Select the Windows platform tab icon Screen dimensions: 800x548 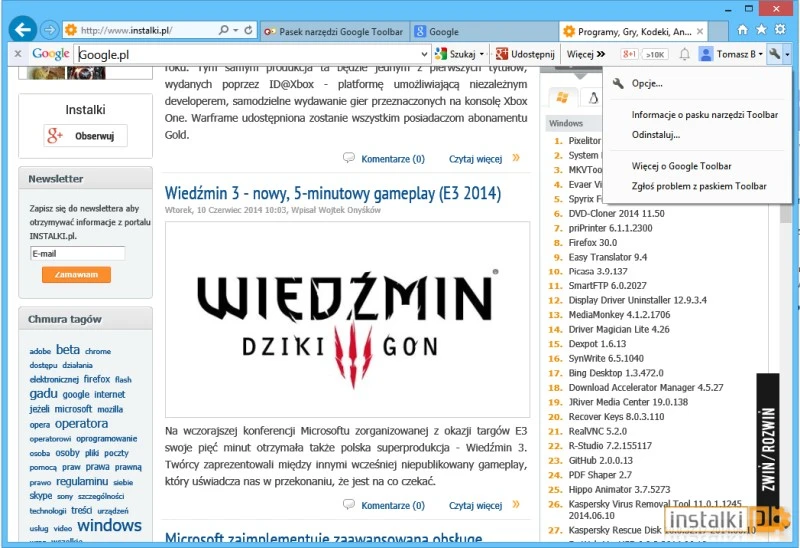click(x=561, y=97)
